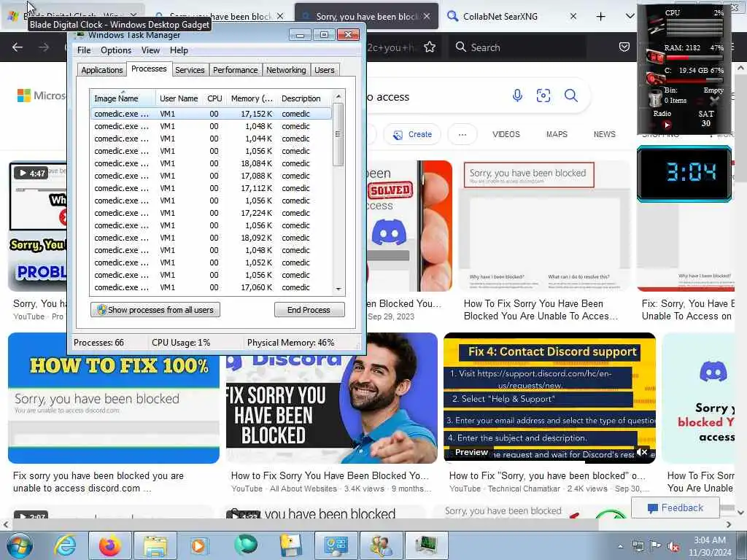Switch to NEWS search category
Image resolution: width=747 pixels, height=560 pixels.
click(x=604, y=134)
